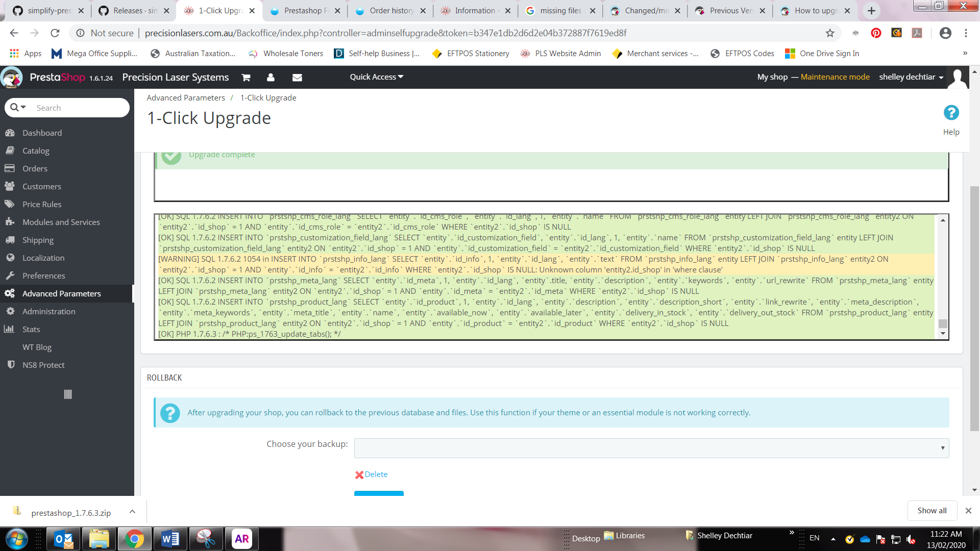Image resolution: width=980 pixels, height=551 pixels.
Task: Open the Choose your backup dropdown
Action: coord(651,448)
